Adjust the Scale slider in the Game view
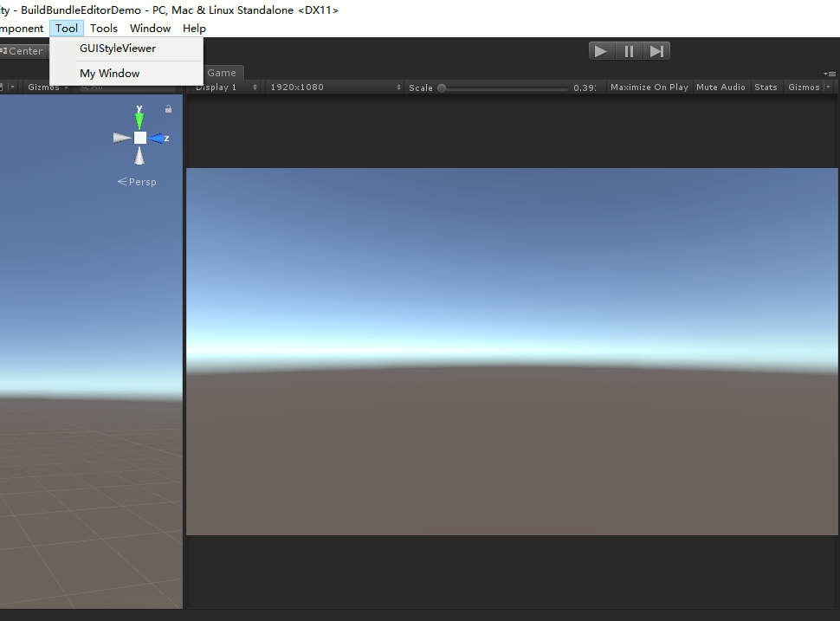The image size is (840, 621). click(x=442, y=87)
